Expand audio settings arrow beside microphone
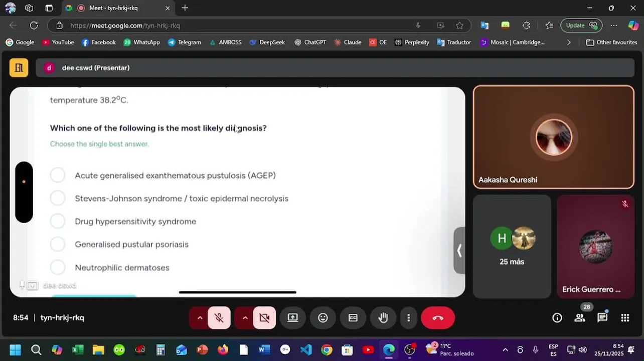This screenshot has width=644, height=361. (200, 318)
